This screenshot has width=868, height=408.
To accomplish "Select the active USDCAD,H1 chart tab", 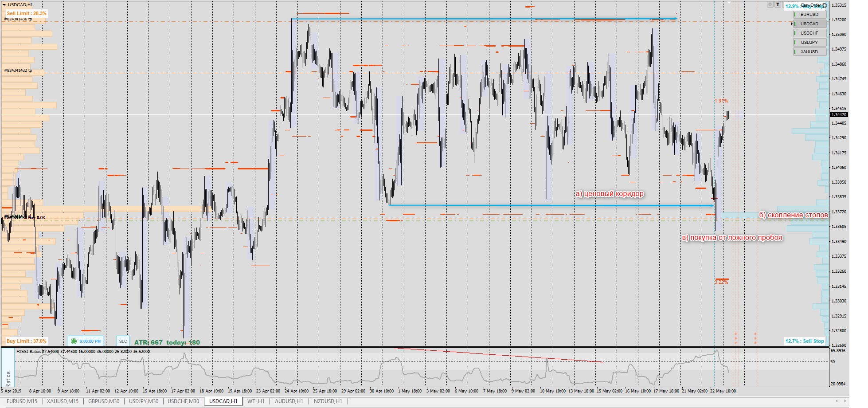I will (223, 401).
